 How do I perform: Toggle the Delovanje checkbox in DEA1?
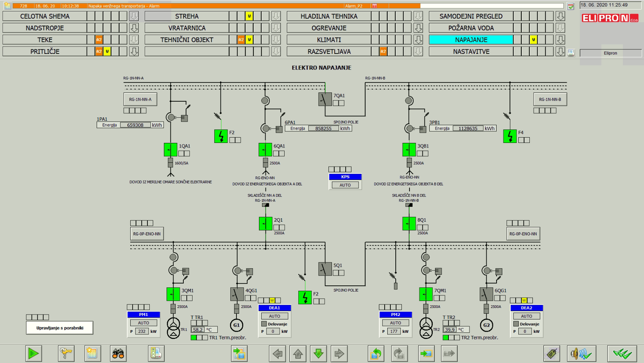coord(264,324)
